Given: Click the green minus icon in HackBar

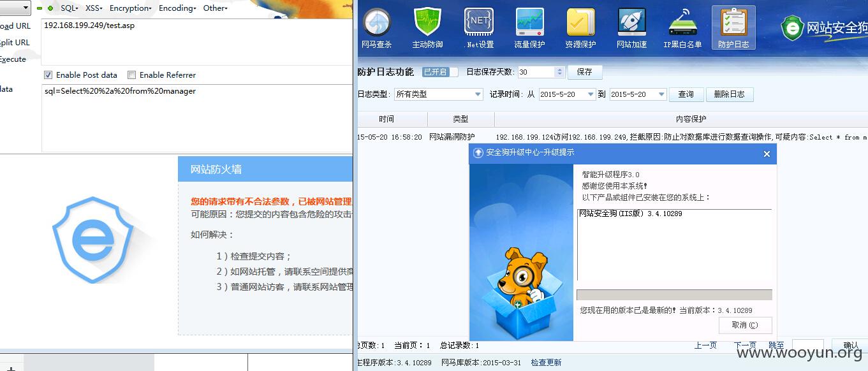Looking at the screenshot, I should click(x=40, y=8).
